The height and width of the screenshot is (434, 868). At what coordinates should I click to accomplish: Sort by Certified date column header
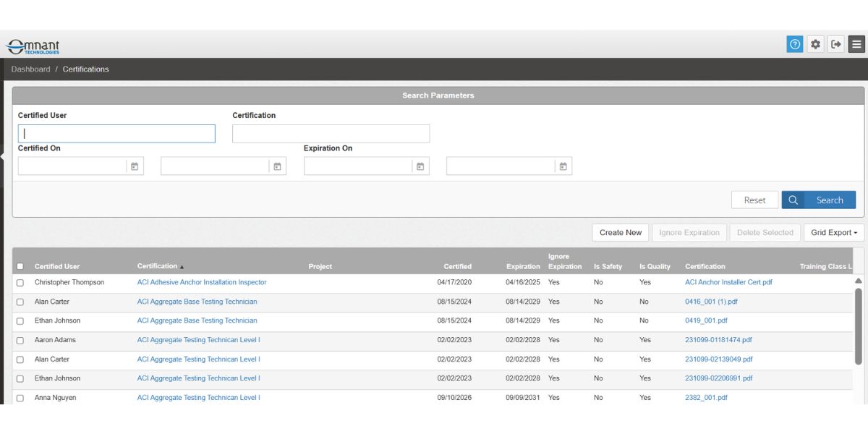click(458, 266)
